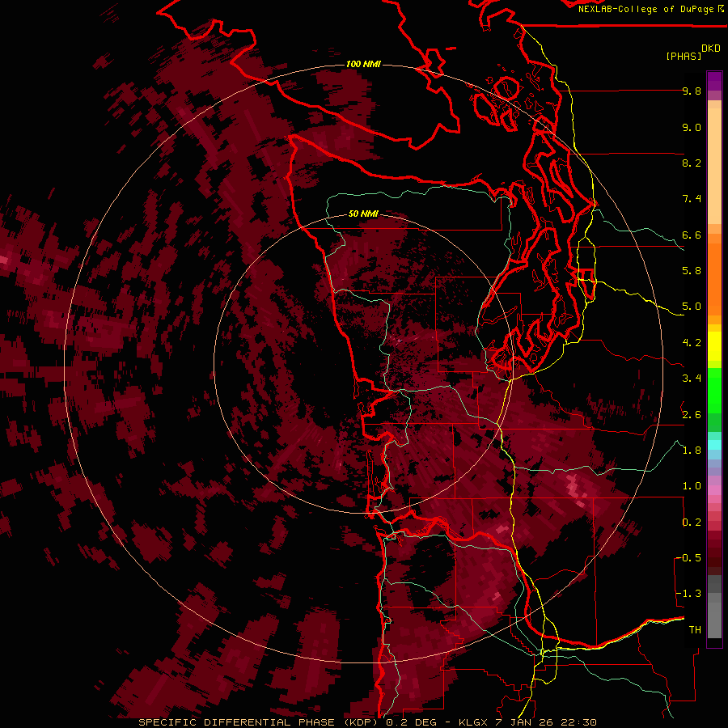Click the 9.8 value on the color scale
Image resolution: width=728 pixels, height=728 pixels.
692,91
